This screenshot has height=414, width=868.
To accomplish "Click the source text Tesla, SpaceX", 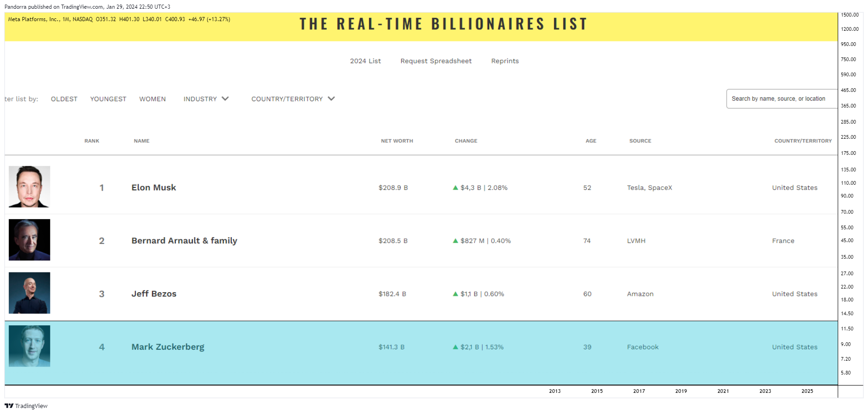I will click(x=650, y=187).
